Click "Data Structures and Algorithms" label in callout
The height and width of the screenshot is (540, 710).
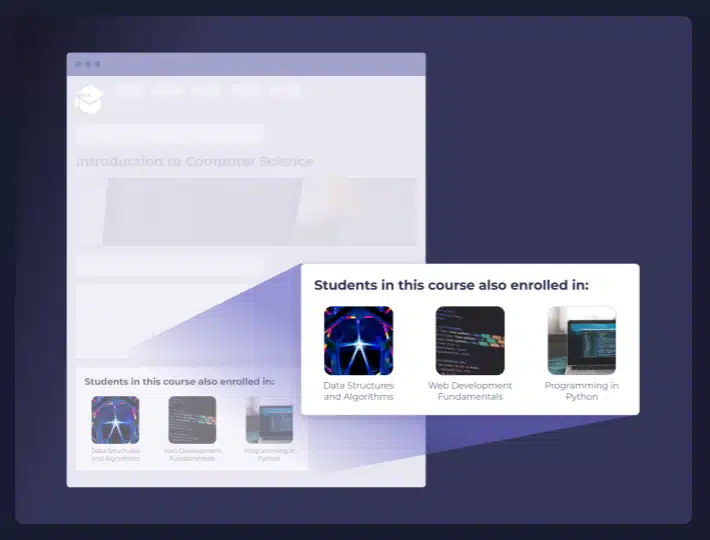coord(358,391)
